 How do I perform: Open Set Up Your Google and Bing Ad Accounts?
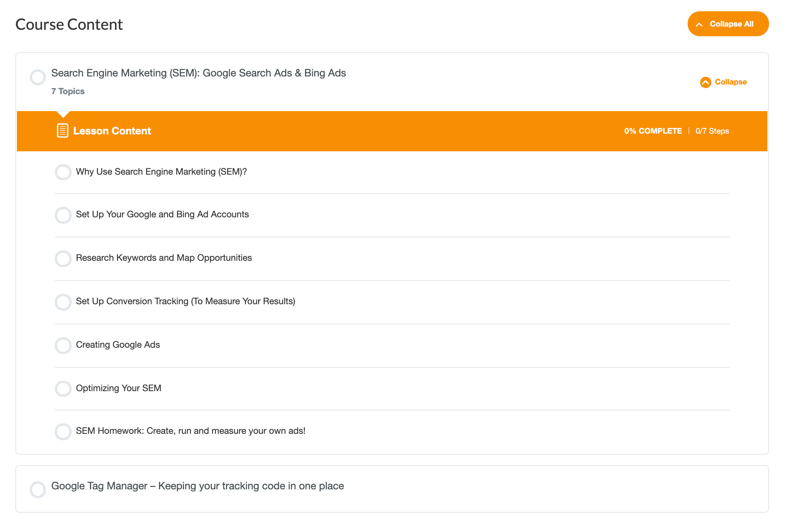[x=162, y=214]
